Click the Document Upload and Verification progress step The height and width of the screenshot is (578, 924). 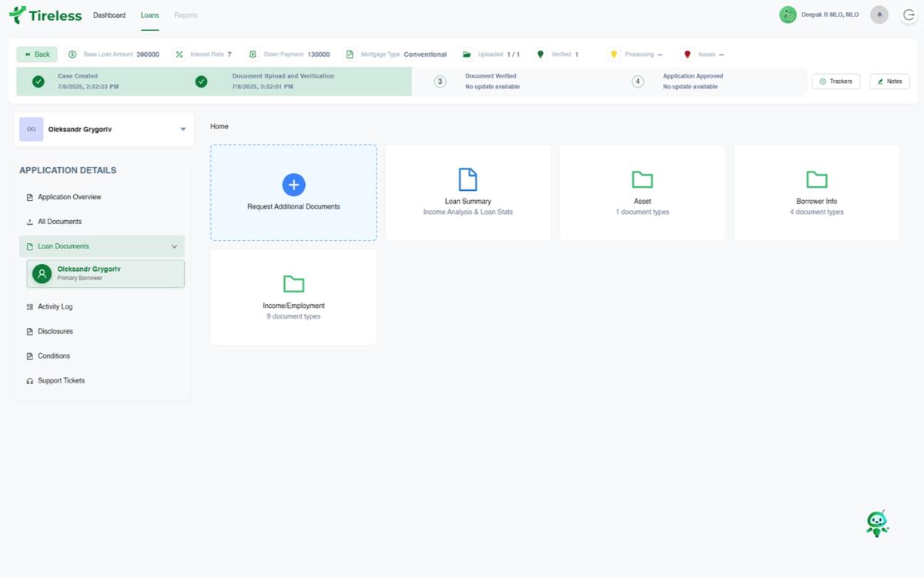tap(283, 81)
